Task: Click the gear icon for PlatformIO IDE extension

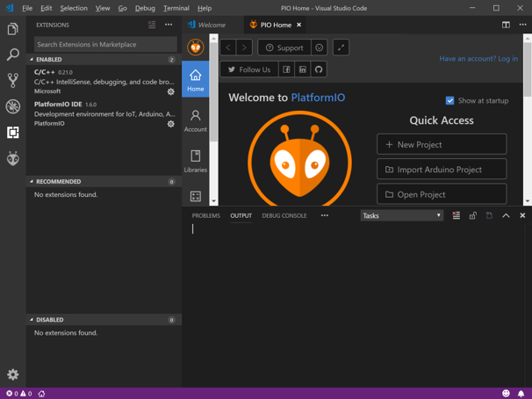Action: (171, 124)
